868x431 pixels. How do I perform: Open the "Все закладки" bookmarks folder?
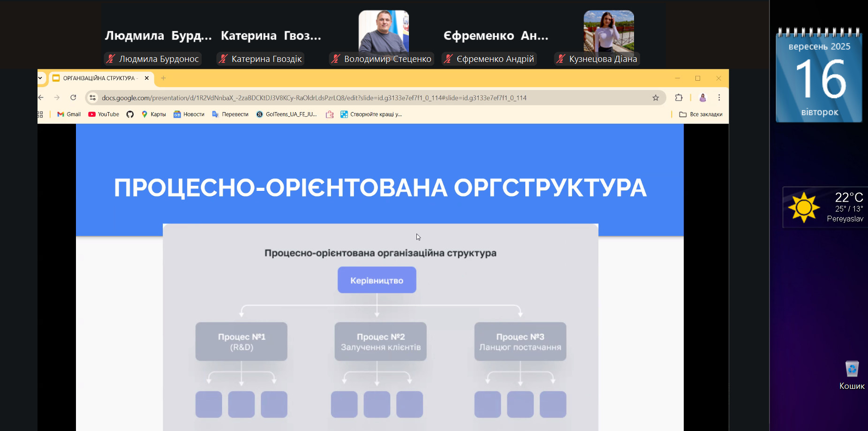[x=701, y=114]
